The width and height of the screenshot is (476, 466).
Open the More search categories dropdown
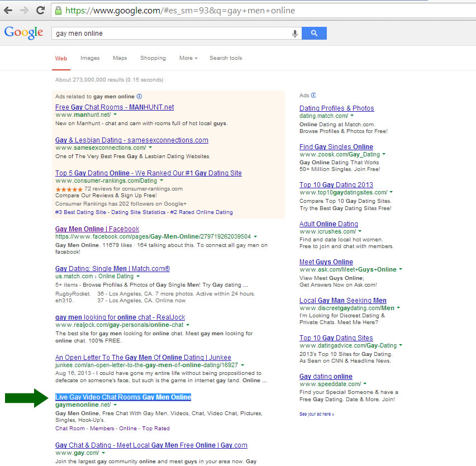tap(187, 58)
